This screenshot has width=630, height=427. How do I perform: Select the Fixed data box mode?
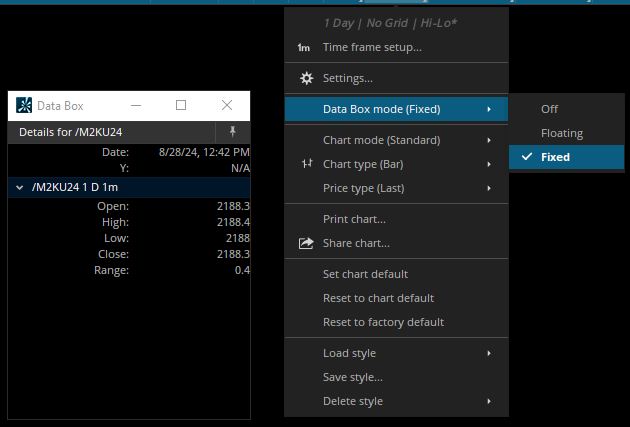tap(555, 157)
